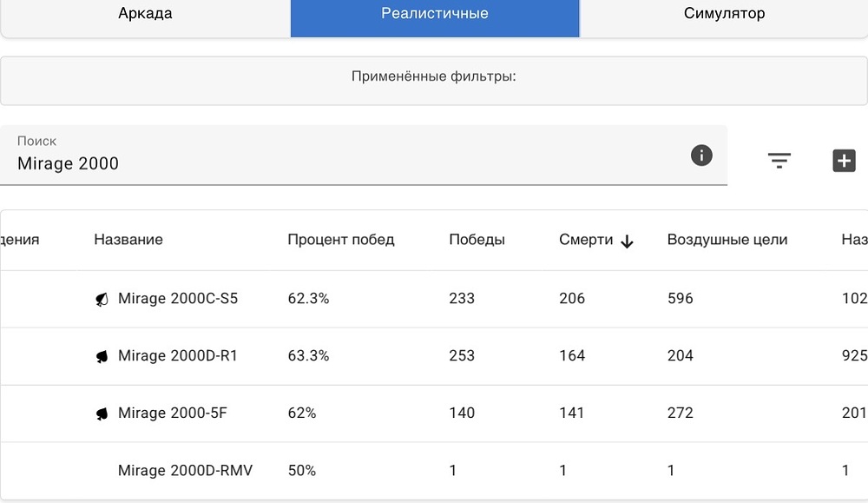This screenshot has height=503, width=868.
Task: Click the spade icon beside Mirage 2000D-R1
Action: click(x=102, y=356)
